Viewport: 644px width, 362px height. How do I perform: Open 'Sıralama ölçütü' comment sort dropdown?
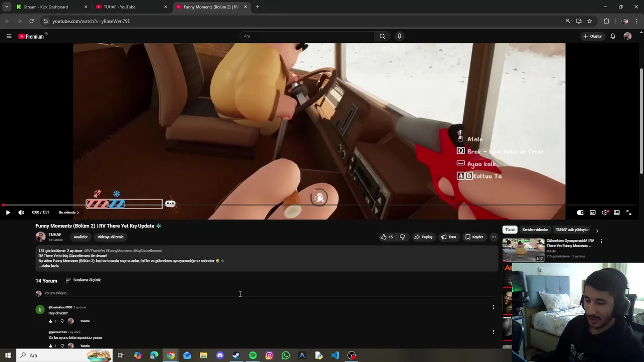(x=83, y=280)
